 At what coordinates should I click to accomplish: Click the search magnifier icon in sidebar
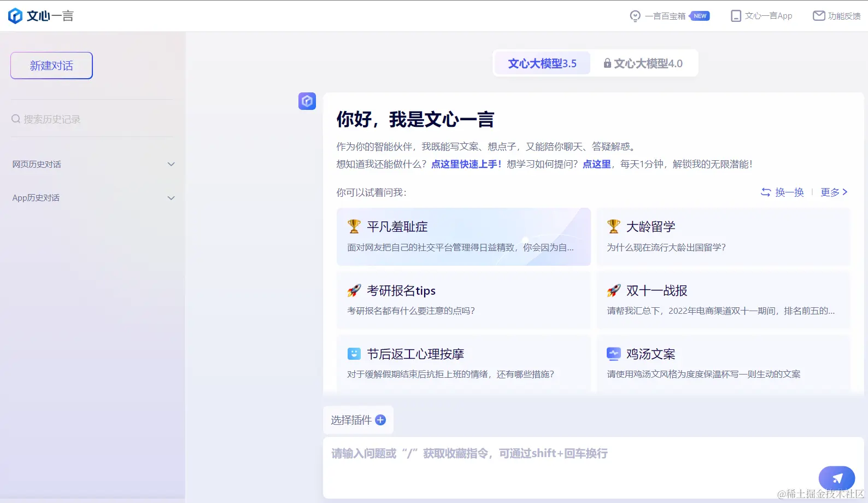click(16, 119)
